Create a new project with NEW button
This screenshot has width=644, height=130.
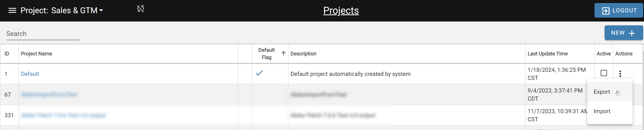(623, 33)
